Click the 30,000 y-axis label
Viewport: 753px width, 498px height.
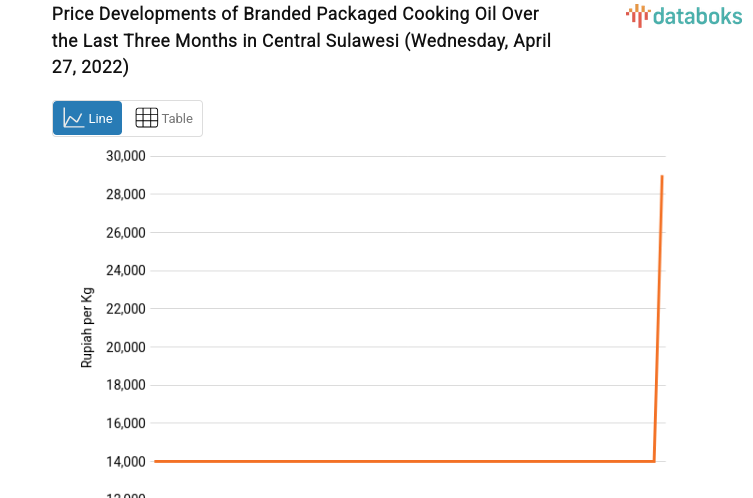click(126, 156)
